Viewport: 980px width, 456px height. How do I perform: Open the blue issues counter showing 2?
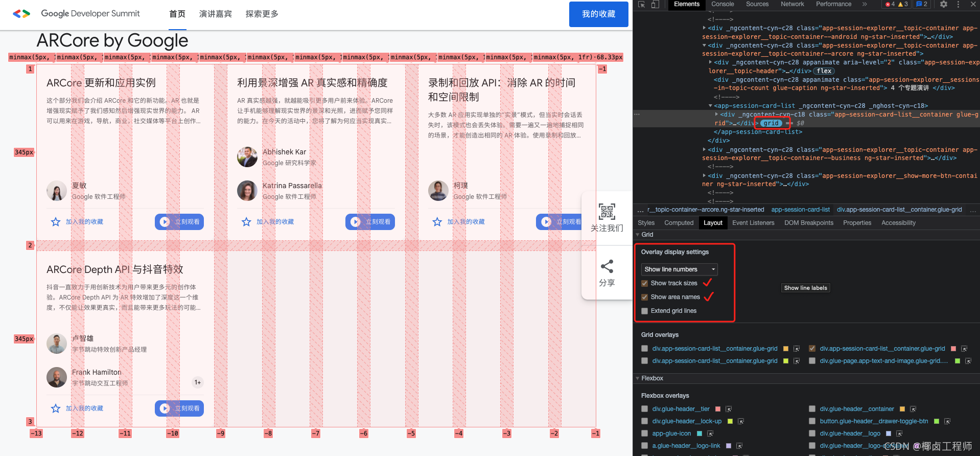pyautogui.click(x=922, y=4)
